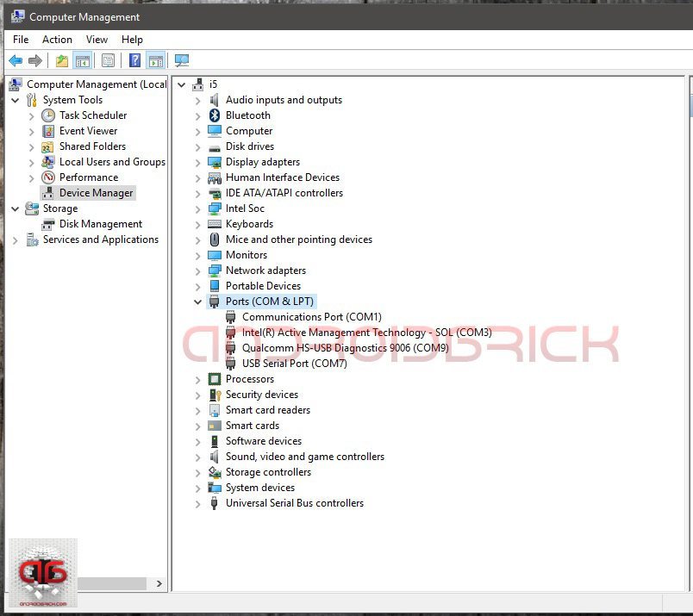Viewport: 693px width, 616px height.
Task: Click the Scan for hardware changes icon
Action: point(181,60)
